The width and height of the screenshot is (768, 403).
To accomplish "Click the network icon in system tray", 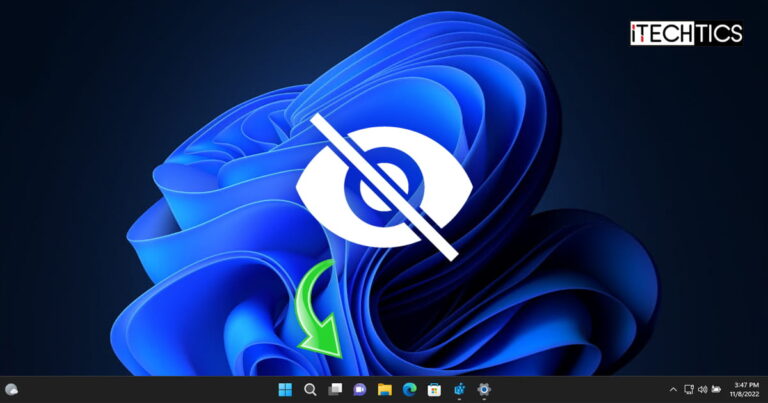I will coord(688,389).
